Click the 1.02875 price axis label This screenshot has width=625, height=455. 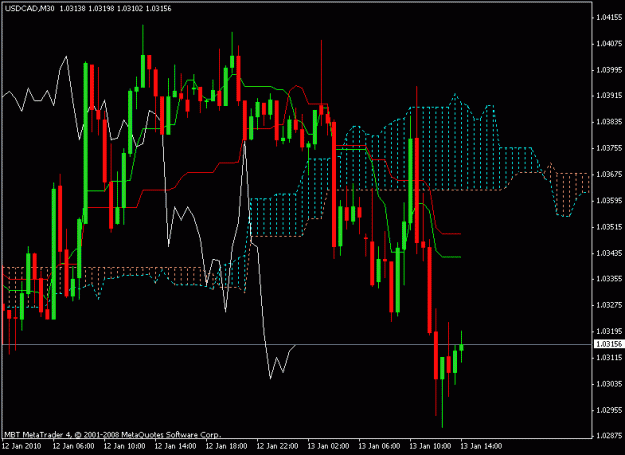click(x=609, y=436)
